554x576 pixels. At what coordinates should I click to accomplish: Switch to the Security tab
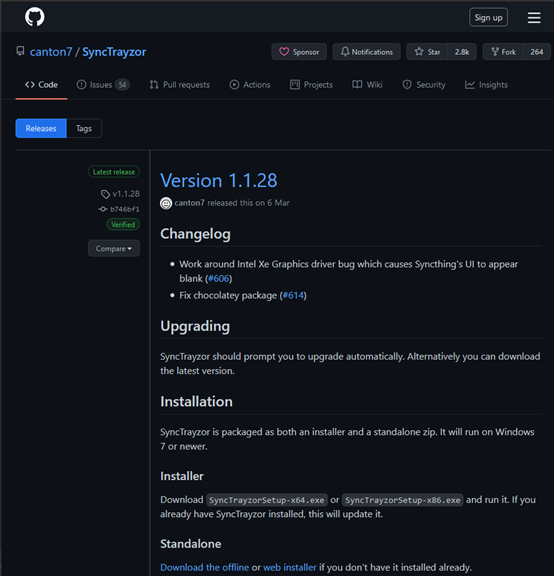click(424, 85)
